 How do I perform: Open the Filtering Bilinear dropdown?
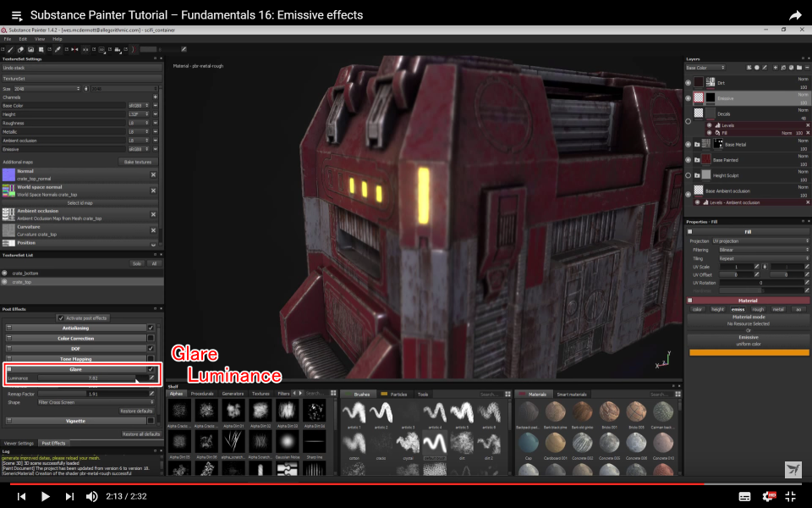pyautogui.click(x=764, y=250)
